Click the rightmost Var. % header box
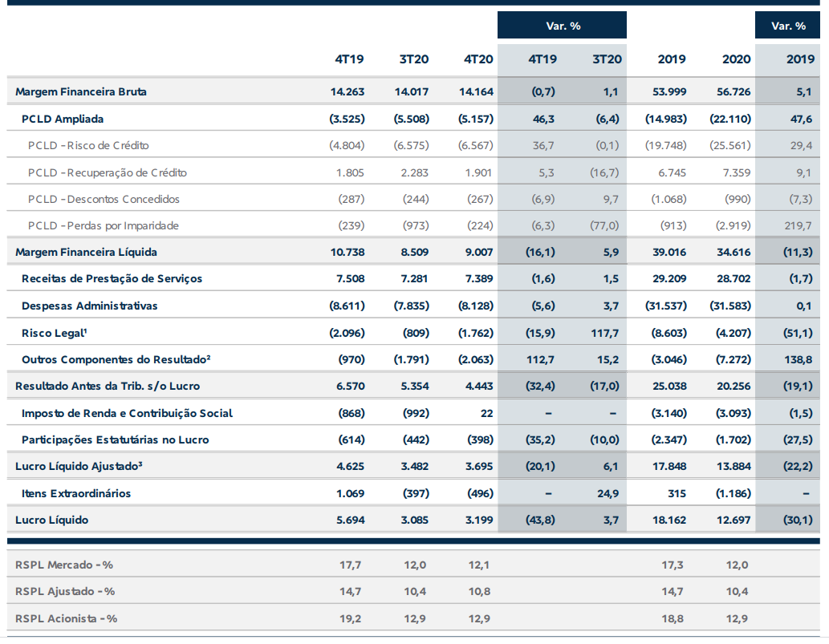Viewport: 829px width, 644px height. pyautogui.click(x=788, y=25)
